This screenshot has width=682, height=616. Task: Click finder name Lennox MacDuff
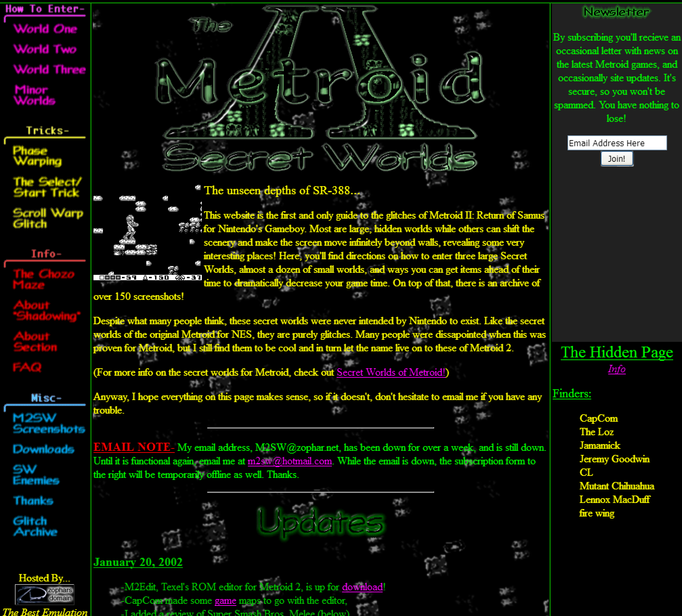(x=615, y=500)
